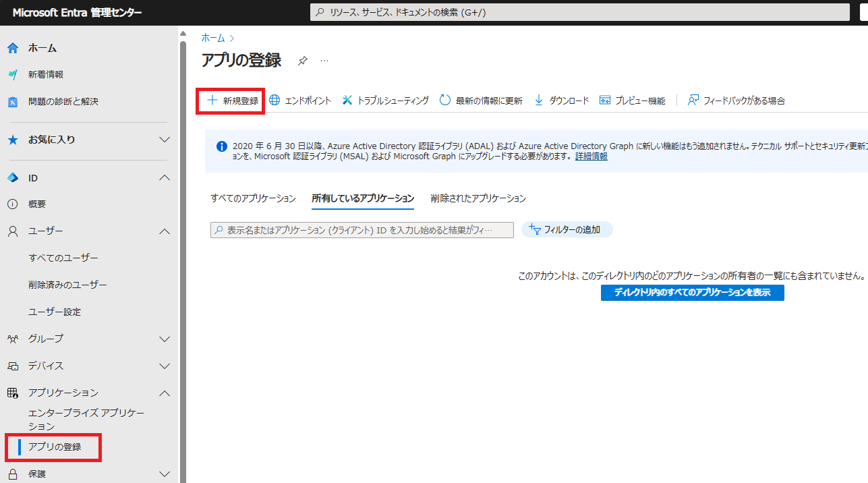Switch to the すべてのアプリケーション tab

[x=253, y=198]
